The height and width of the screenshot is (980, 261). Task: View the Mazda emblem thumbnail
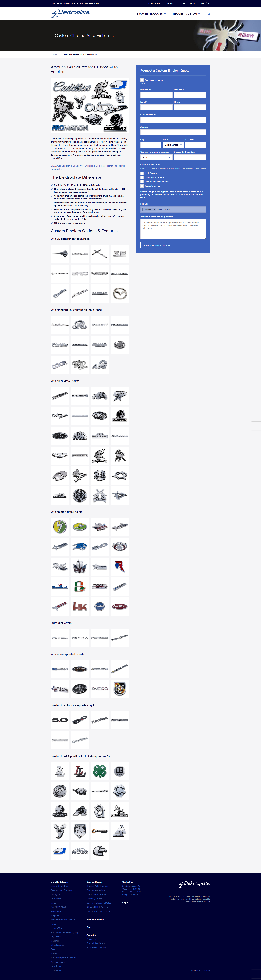pos(119,293)
